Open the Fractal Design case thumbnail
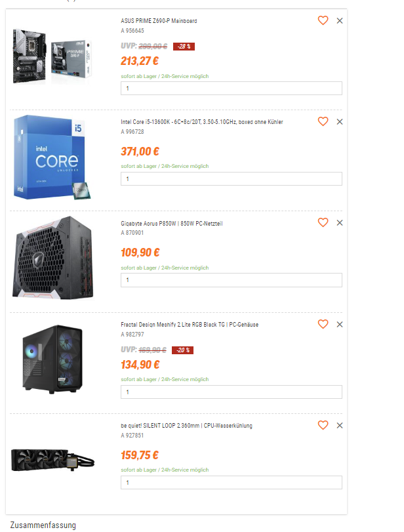This screenshot has width=404, height=532. [x=52, y=359]
